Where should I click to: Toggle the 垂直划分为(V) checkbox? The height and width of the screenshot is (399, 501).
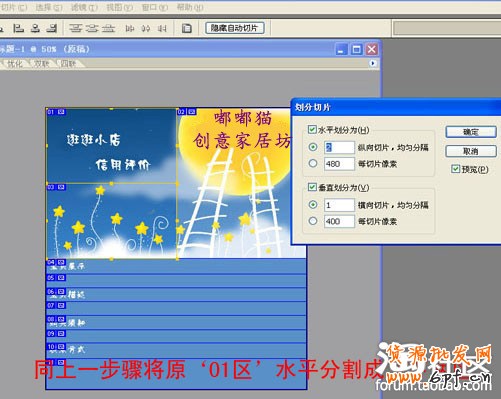tap(312, 187)
